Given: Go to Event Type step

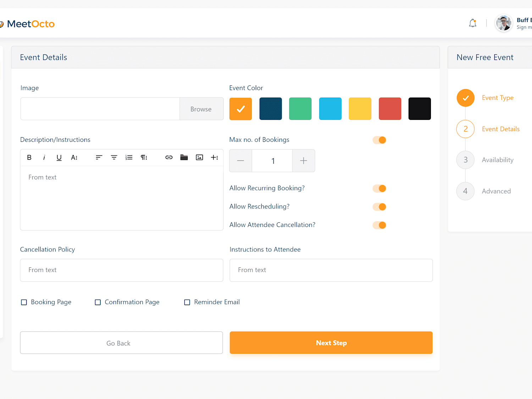Looking at the screenshot, I should click(498, 98).
